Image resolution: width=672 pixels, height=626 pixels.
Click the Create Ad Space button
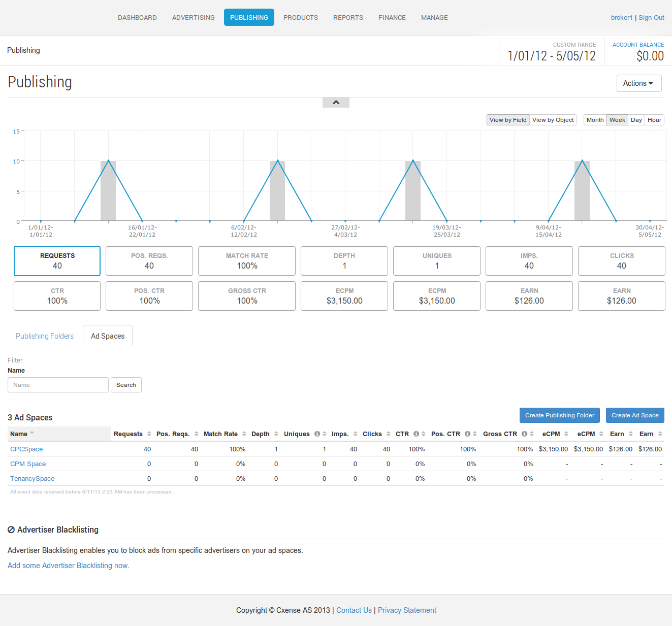(x=635, y=415)
